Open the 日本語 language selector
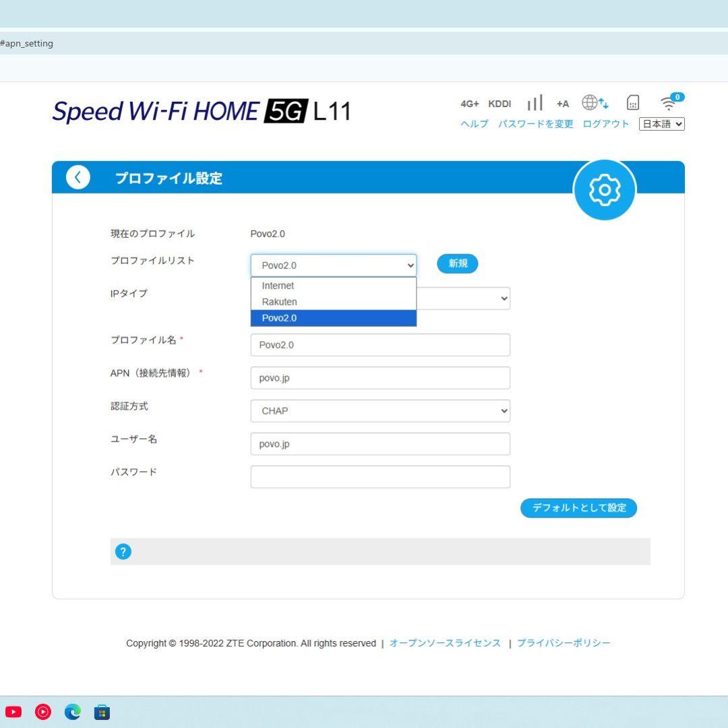The width and height of the screenshot is (728, 728). click(x=662, y=124)
